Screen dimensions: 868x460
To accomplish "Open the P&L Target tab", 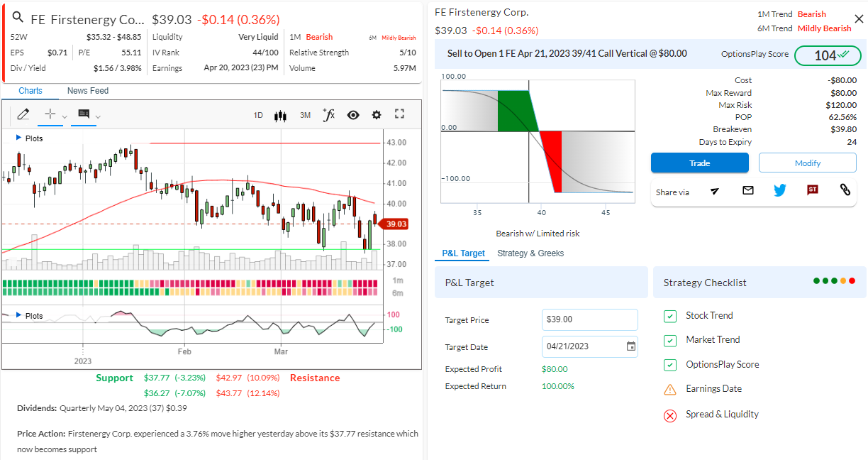I will coord(464,253).
